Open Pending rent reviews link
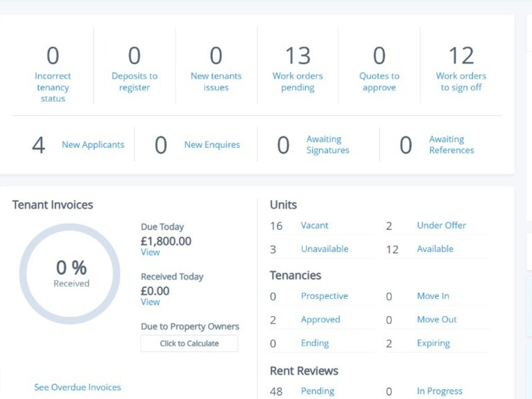Screen dimensions: 532x399 (318, 391)
